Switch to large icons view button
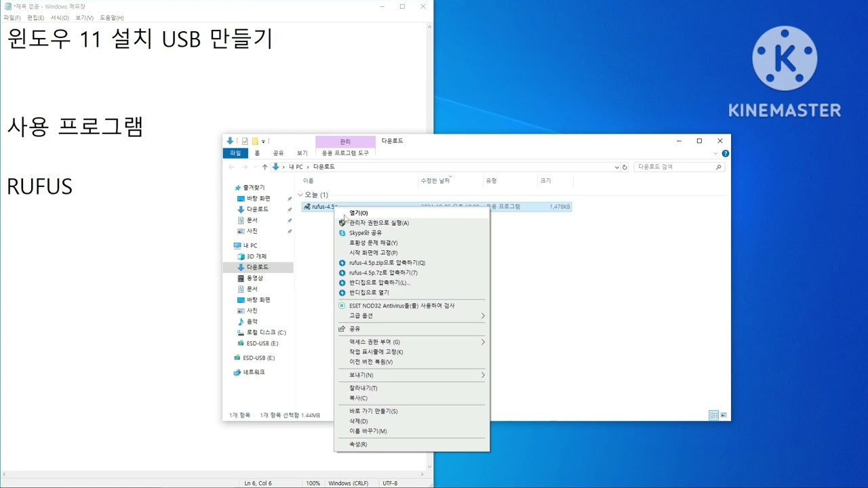This screenshot has width=868, height=488. click(724, 415)
